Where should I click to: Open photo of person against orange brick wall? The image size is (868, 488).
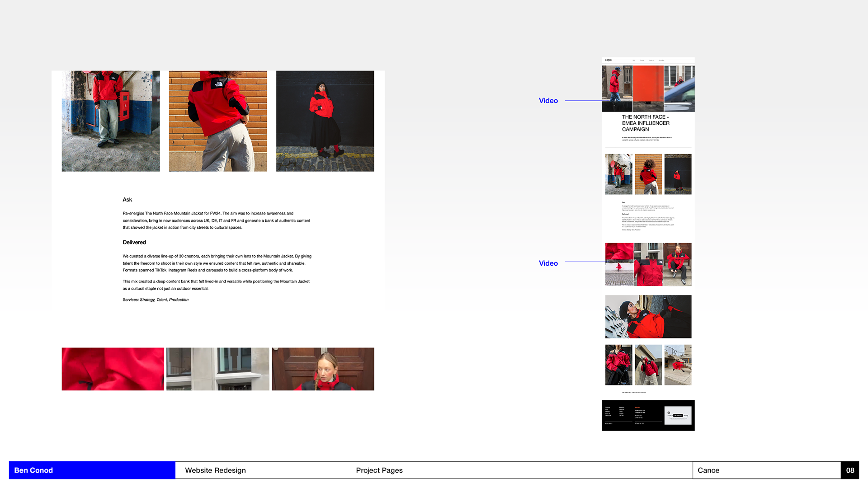tap(217, 121)
